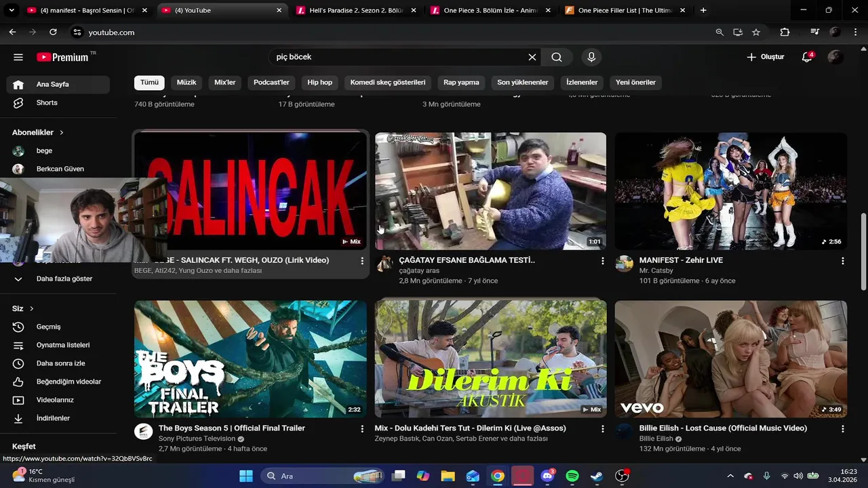Image resolution: width=868 pixels, height=488 pixels.
Task: Start voice search with microphone
Action: point(591,58)
